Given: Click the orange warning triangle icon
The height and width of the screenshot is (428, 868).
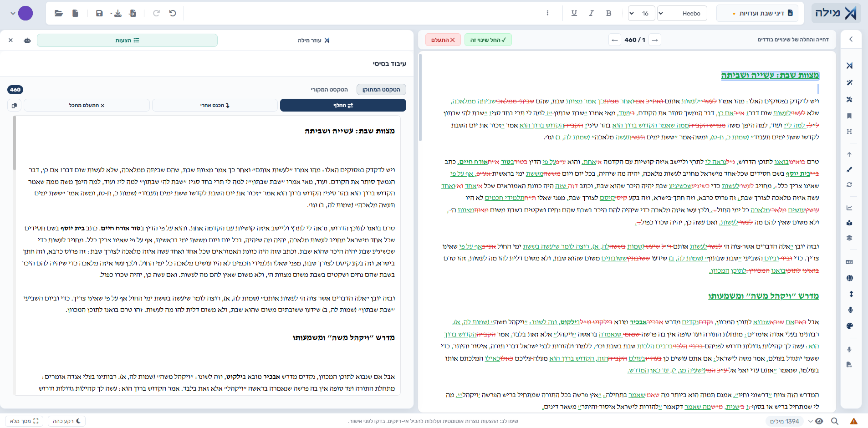Looking at the screenshot, I should pyautogui.click(x=854, y=421).
